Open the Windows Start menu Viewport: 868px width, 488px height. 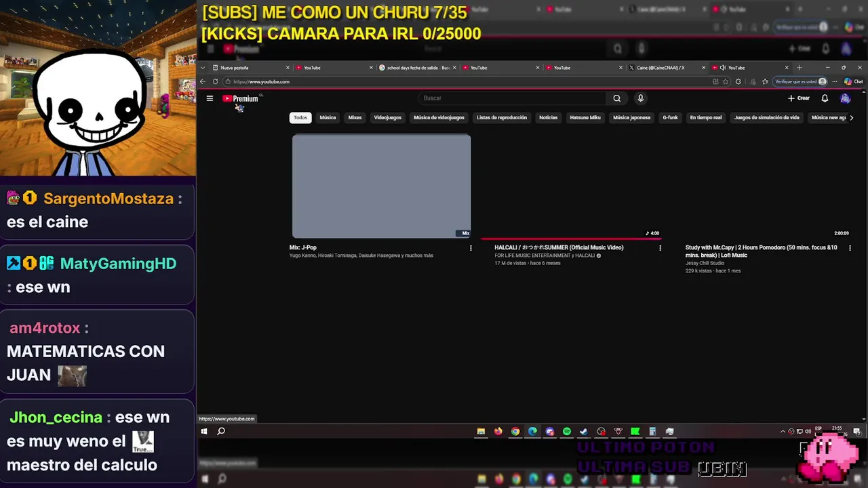pyautogui.click(x=203, y=431)
